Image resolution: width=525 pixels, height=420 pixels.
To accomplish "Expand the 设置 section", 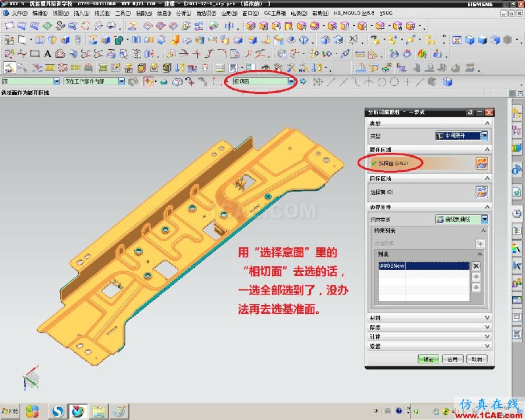I will tap(487, 346).
